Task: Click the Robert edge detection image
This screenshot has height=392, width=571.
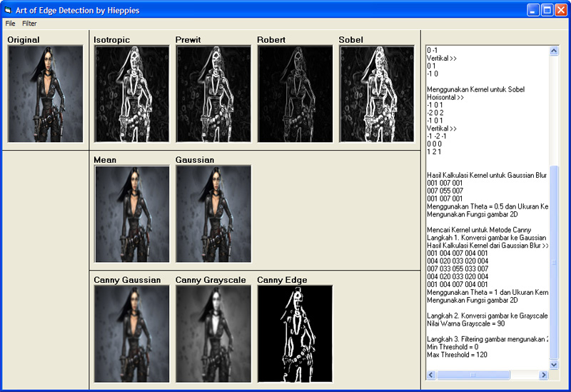Action: [x=295, y=94]
